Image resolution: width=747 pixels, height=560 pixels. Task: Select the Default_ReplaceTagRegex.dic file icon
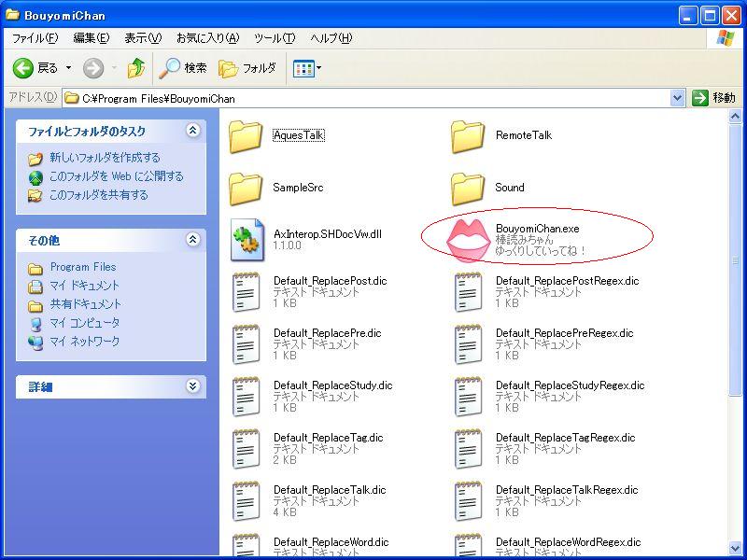coord(469,449)
